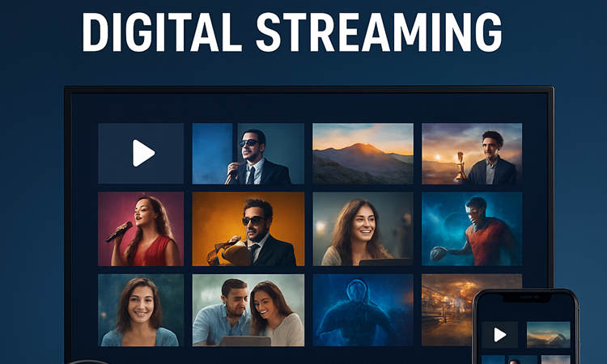Choose the basketball player in red jersey thumbnail

(472, 229)
